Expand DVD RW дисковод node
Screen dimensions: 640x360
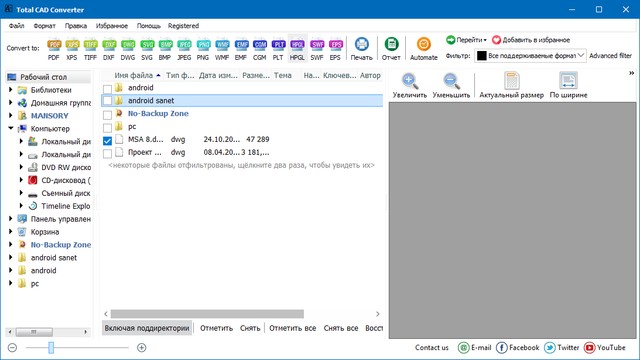tap(21, 167)
